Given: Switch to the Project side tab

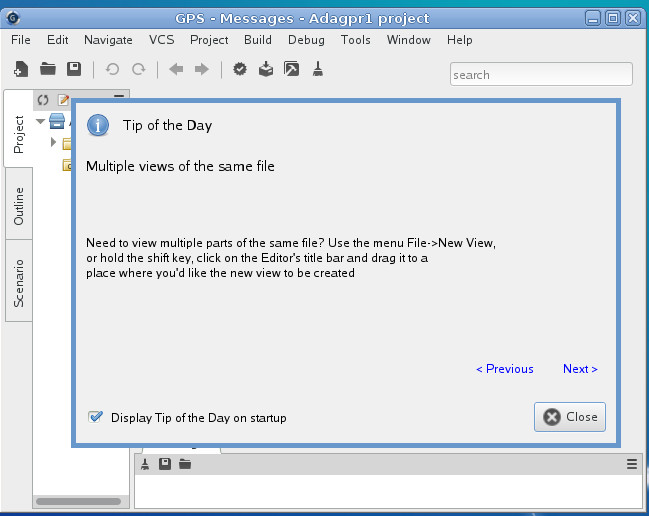Looking at the screenshot, I should pyautogui.click(x=18, y=129).
